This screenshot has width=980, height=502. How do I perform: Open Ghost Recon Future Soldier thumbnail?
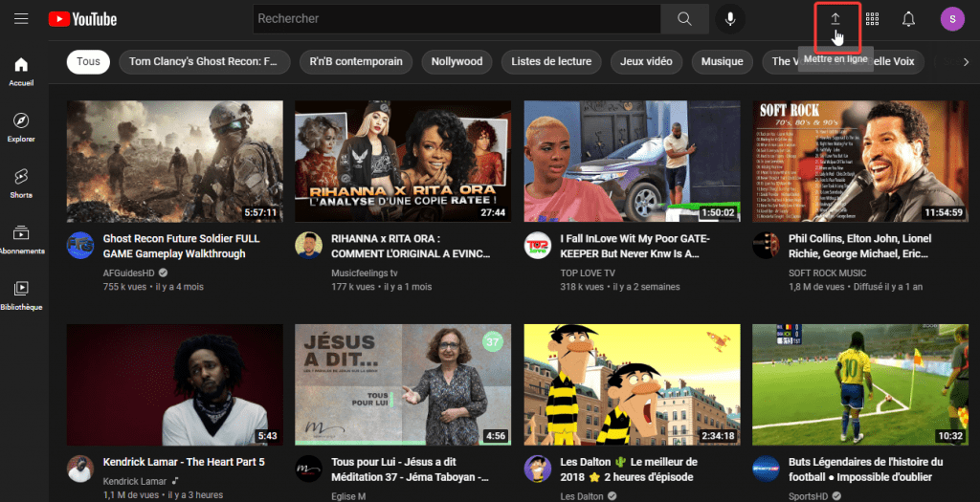[175, 161]
